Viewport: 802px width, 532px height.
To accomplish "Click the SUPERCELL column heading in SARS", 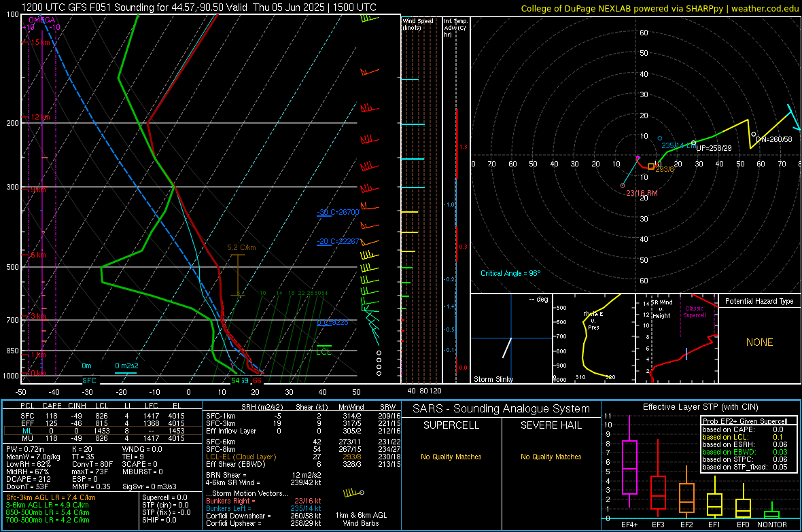I will tap(451, 425).
